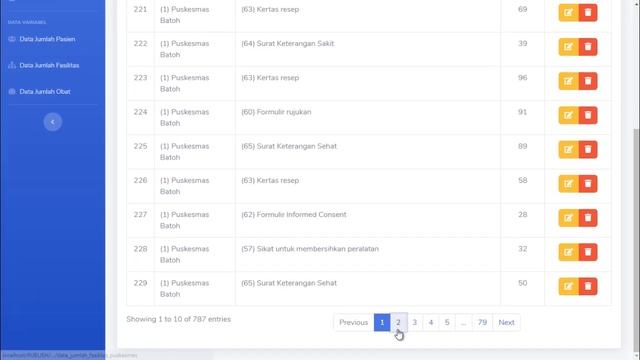This screenshot has width=640, height=360.
Task: Click "(64) Surat Keterangan Sakit" text
Action: point(287,44)
